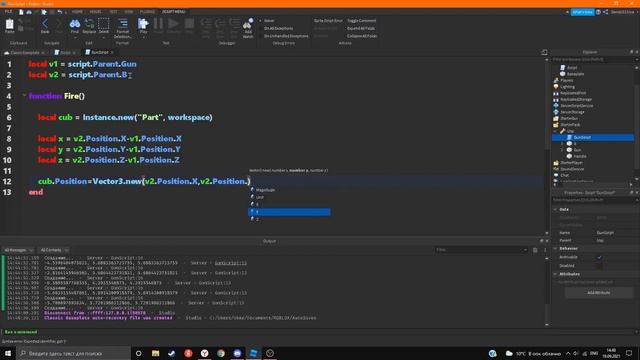Switch to TEST ribbon tab
The height and width of the screenshot is (360, 640).
(x=113, y=12)
